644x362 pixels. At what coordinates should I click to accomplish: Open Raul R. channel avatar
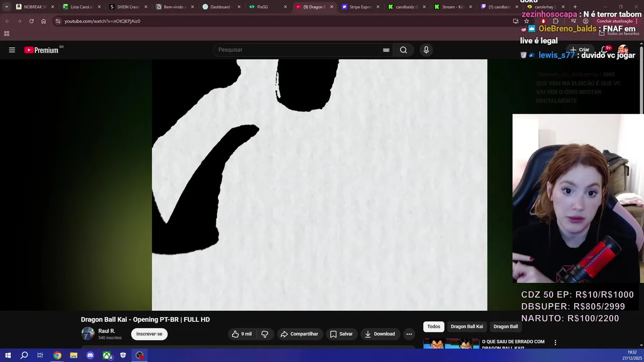click(88, 334)
